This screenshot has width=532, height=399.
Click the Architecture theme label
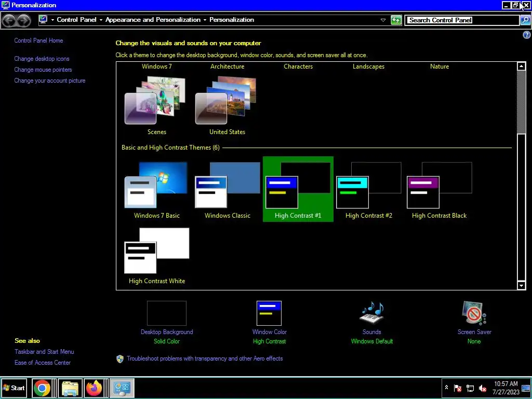click(x=228, y=66)
